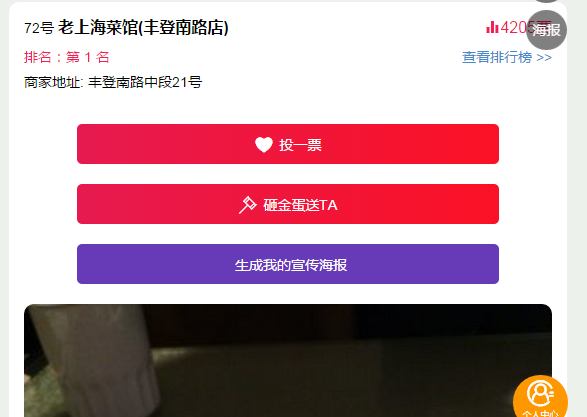Click the red 排名:第1名 ranking text
The width and height of the screenshot is (587, 417).
[67, 57]
